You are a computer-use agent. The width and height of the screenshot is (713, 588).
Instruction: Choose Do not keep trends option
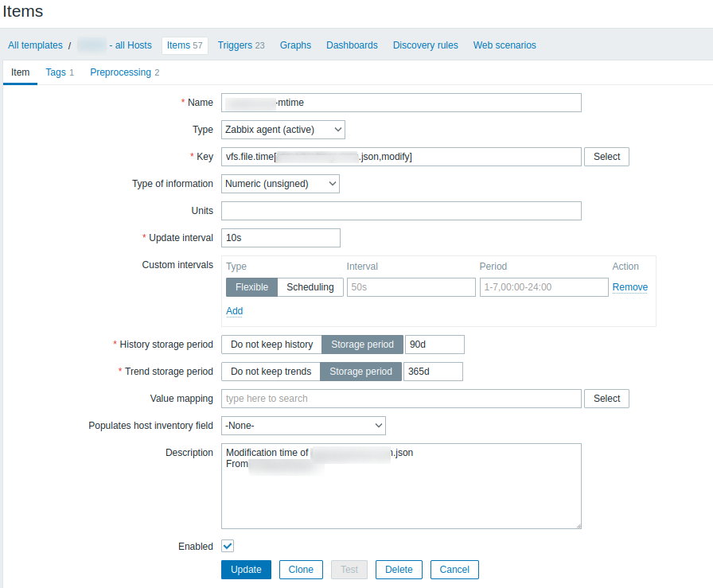pos(271,372)
